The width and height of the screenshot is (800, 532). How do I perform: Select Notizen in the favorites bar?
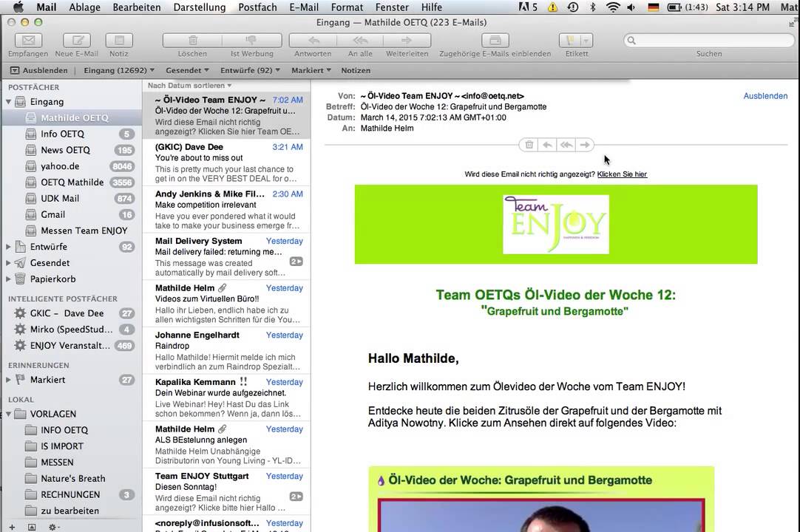pos(356,70)
